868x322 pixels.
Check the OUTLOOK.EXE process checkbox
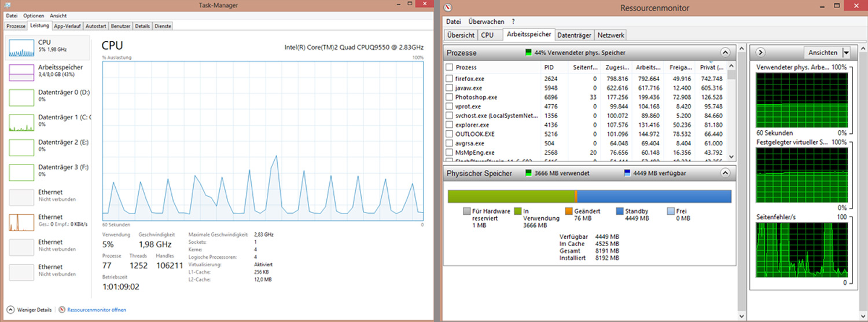(x=450, y=134)
